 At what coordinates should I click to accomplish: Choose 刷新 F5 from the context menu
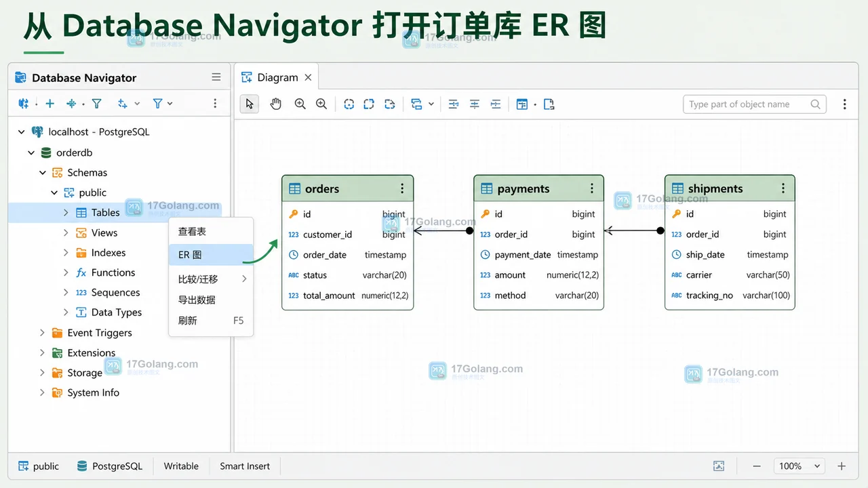coord(211,321)
